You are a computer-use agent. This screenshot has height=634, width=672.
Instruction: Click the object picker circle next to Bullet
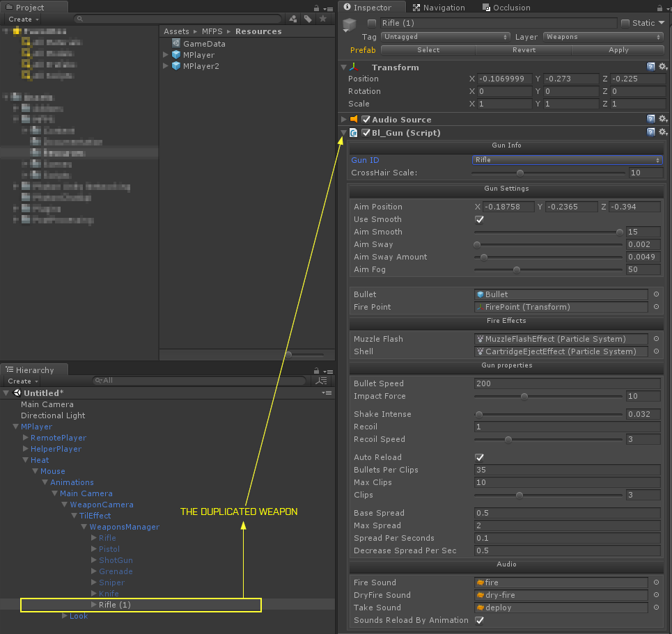[656, 294]
